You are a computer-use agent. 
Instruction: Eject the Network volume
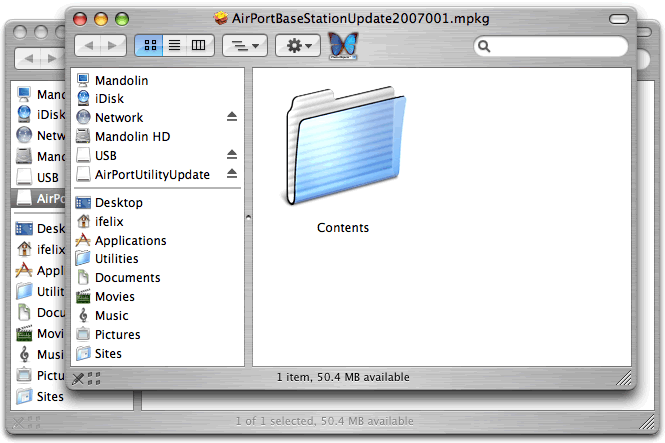[x=232, y=117]
